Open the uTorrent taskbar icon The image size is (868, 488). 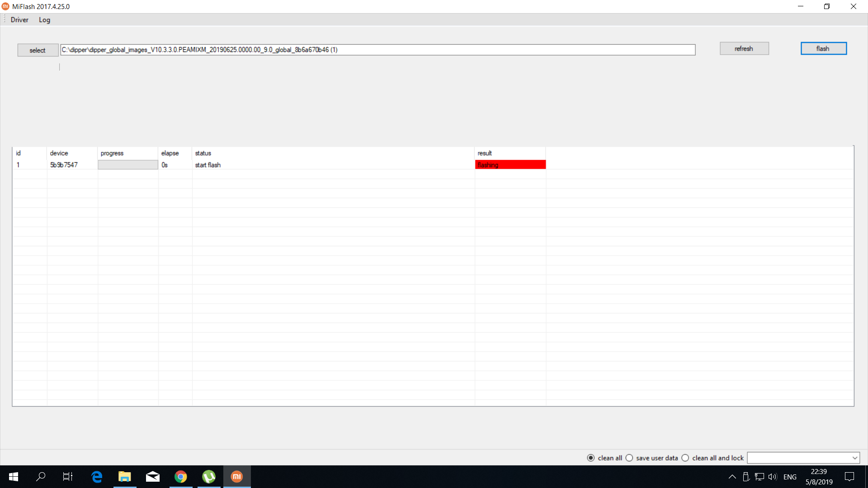(x=209, y=477)
